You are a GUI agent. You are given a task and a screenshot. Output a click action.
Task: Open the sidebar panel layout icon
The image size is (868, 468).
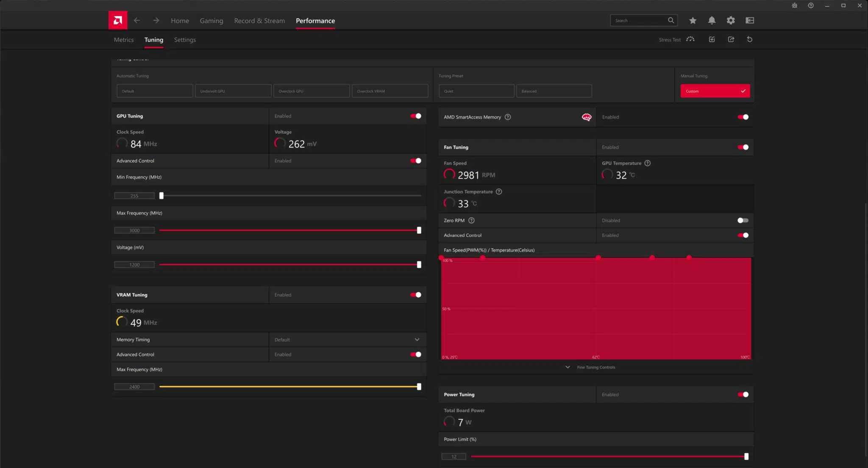point(750,20)
